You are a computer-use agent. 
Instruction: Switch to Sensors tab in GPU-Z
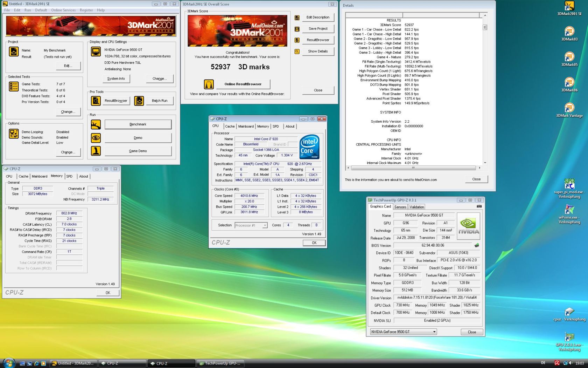pos(400,207)
